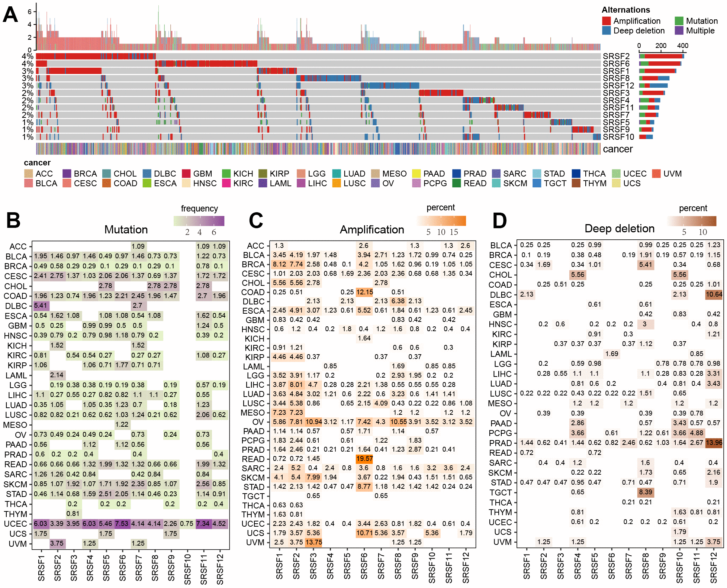
Task: Choose the HNSC cancer legend swatch
Action: (186, 183)
